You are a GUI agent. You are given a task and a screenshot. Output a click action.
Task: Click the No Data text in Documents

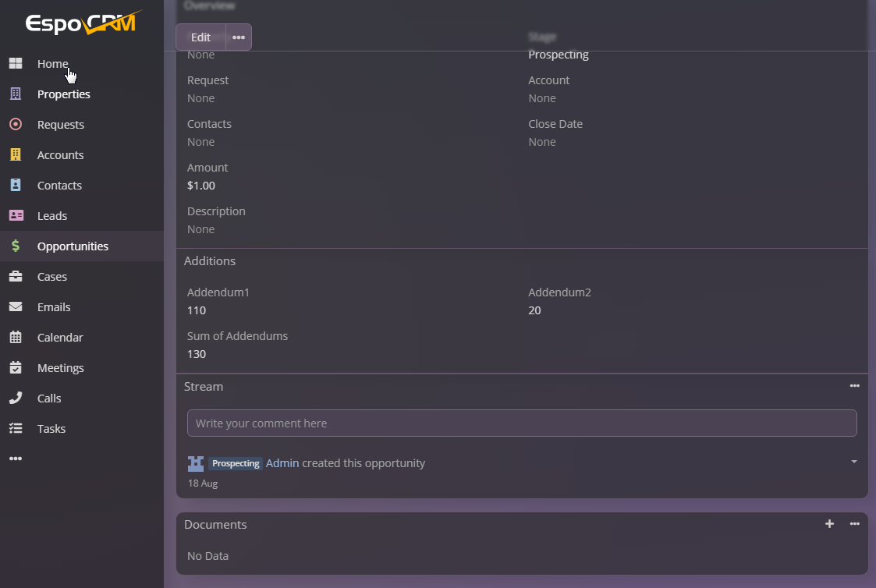207,555
